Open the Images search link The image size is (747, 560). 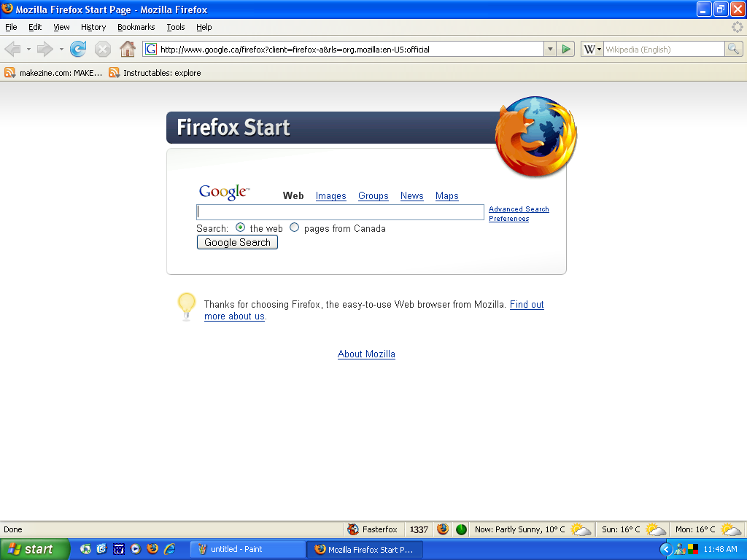pos(330,195)
